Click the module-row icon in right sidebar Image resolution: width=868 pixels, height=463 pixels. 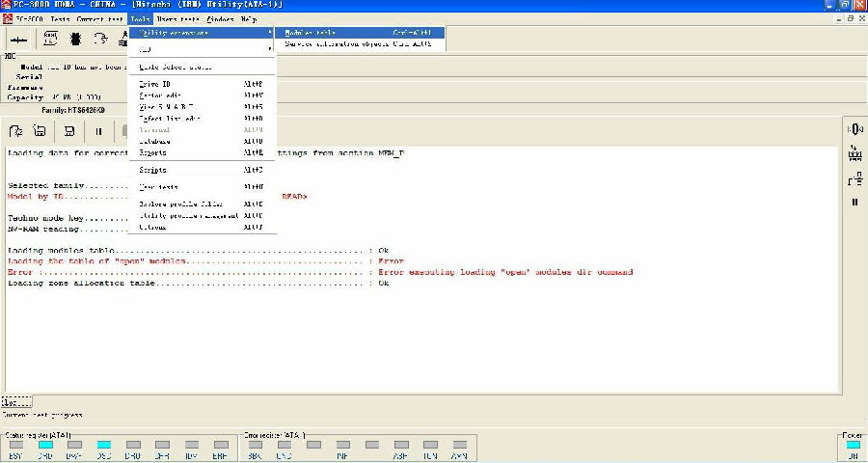pyautogui.click(x=855, y=153)
